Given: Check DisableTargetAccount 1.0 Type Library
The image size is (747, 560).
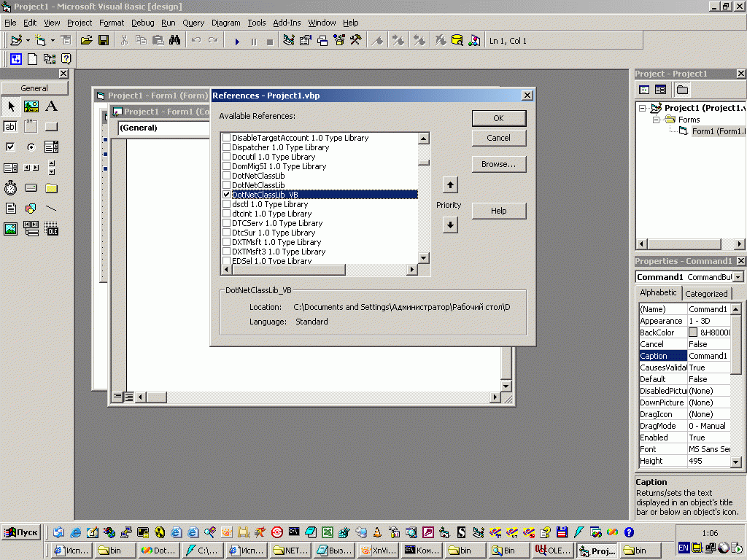Looking at the screenshot, I should pos(227,138).
